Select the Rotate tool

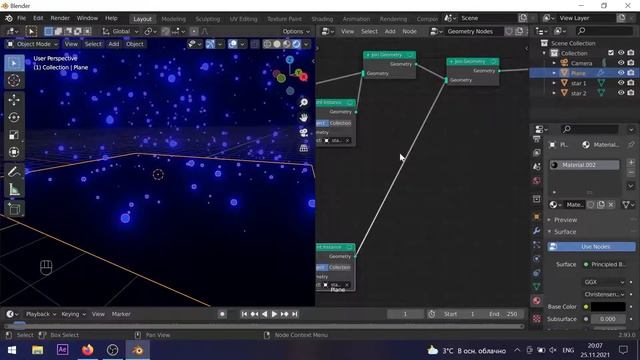14,118
